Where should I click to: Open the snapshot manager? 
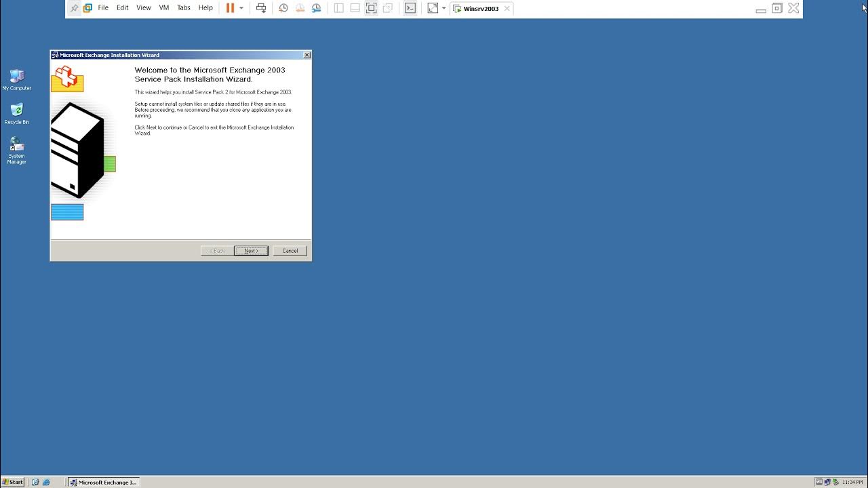(x=317, y=8)
